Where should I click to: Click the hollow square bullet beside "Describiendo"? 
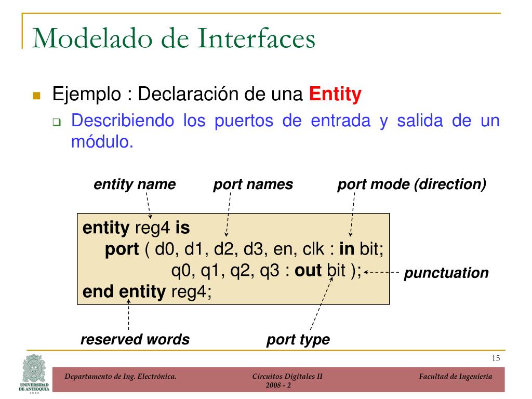(57, 122)
